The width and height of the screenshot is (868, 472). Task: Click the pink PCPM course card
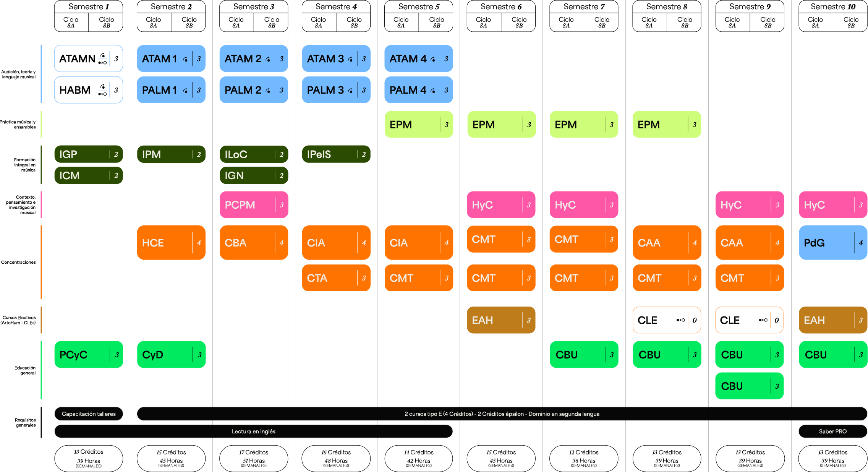tap(254, 205)
